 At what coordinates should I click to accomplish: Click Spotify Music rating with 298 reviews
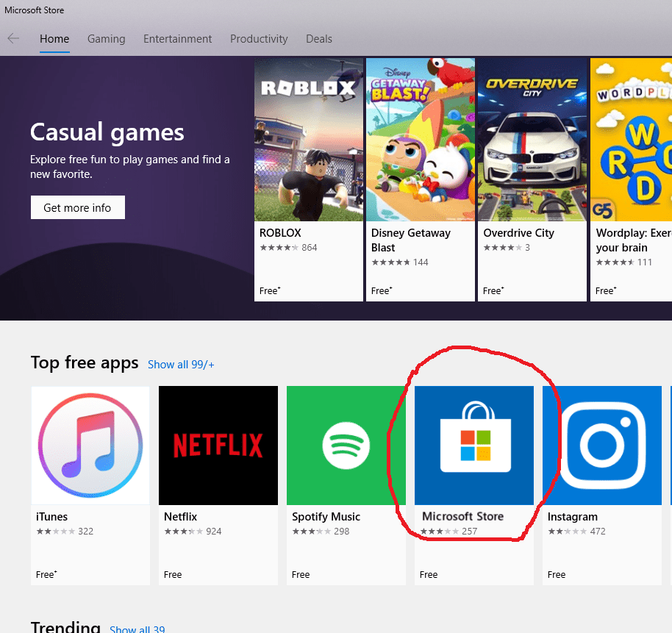(x=321, y=531)
